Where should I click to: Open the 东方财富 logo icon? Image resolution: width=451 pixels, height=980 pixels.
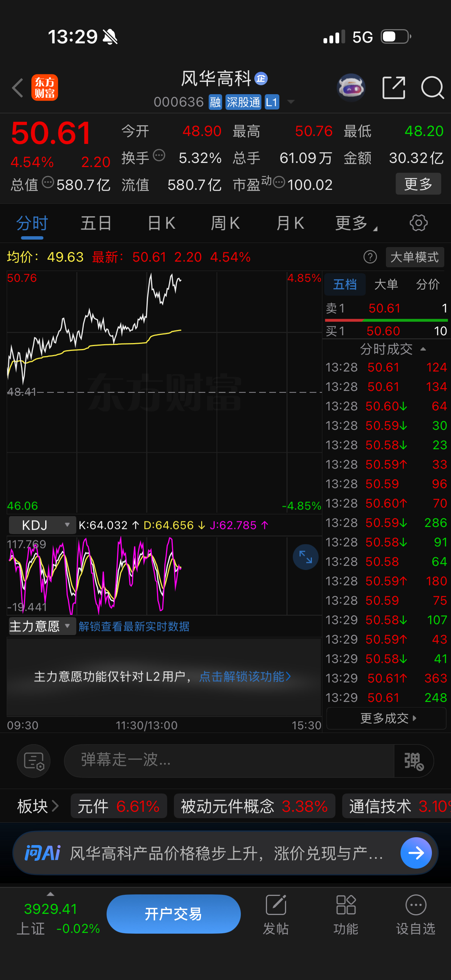(x=45, y=87)
